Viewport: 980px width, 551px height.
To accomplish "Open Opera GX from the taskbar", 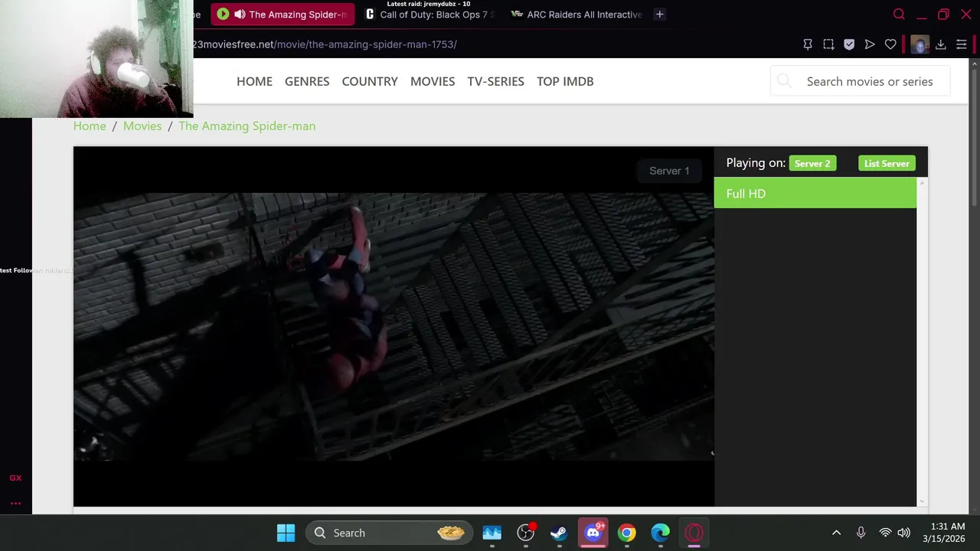I will pos(694,533).
